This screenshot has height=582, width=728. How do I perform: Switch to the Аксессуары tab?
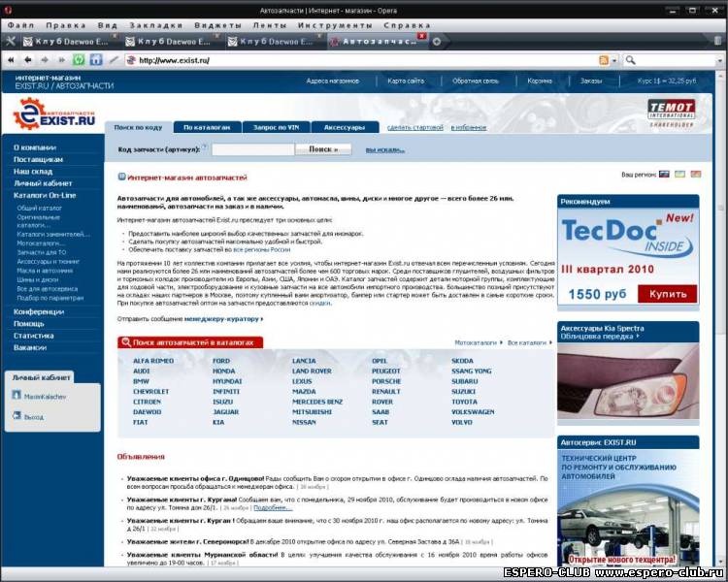click(x=345, y=127)
